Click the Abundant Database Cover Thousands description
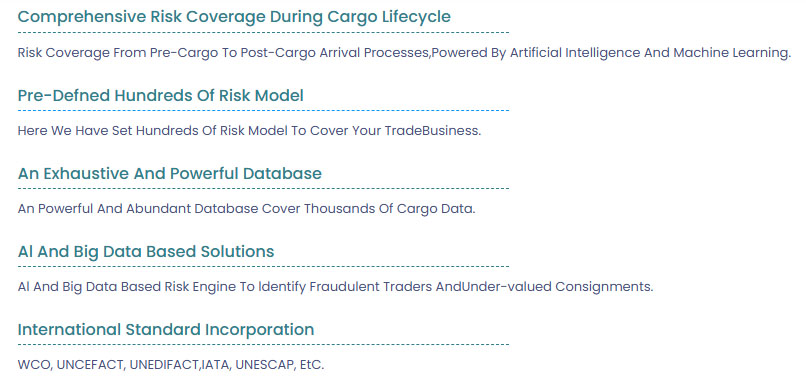Image resolution: width=806 pixels, height=382 pixels. click(246, 209)
